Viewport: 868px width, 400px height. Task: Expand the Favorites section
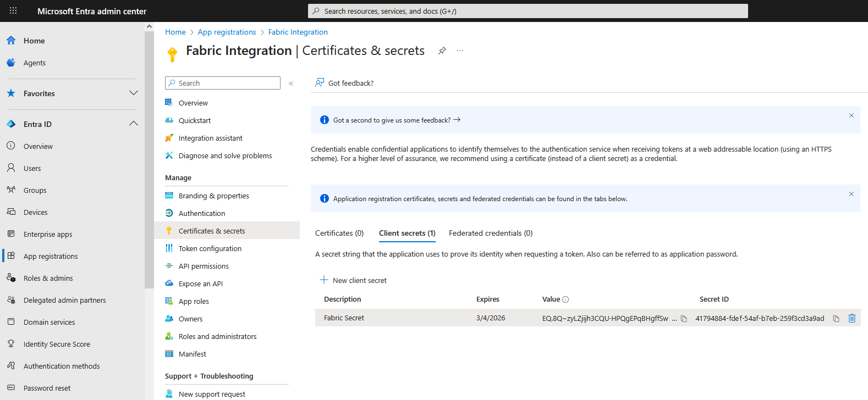[133, 93]
